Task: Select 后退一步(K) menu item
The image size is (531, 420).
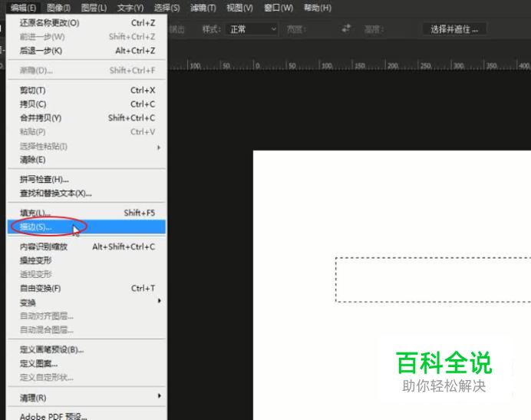Action: click(x=87, y=51)
